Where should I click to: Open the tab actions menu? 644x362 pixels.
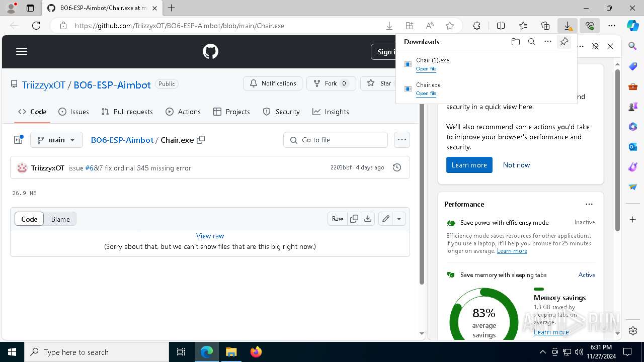[30, 8]
